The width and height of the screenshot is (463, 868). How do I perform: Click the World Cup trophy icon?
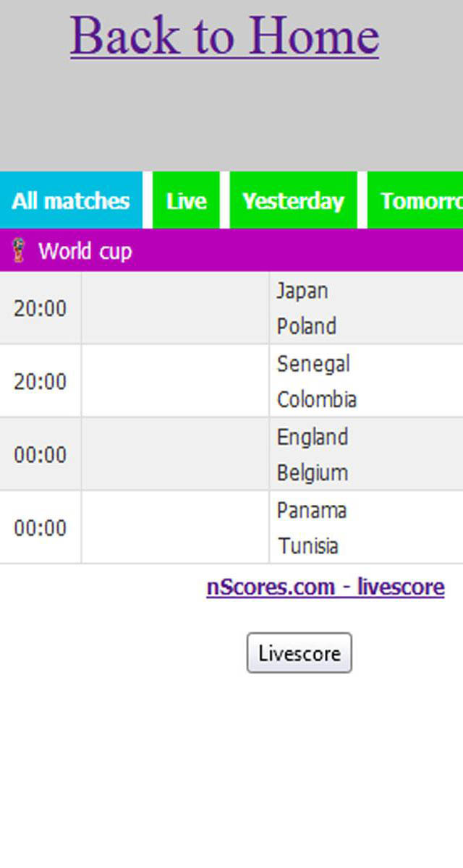point(19,251)
